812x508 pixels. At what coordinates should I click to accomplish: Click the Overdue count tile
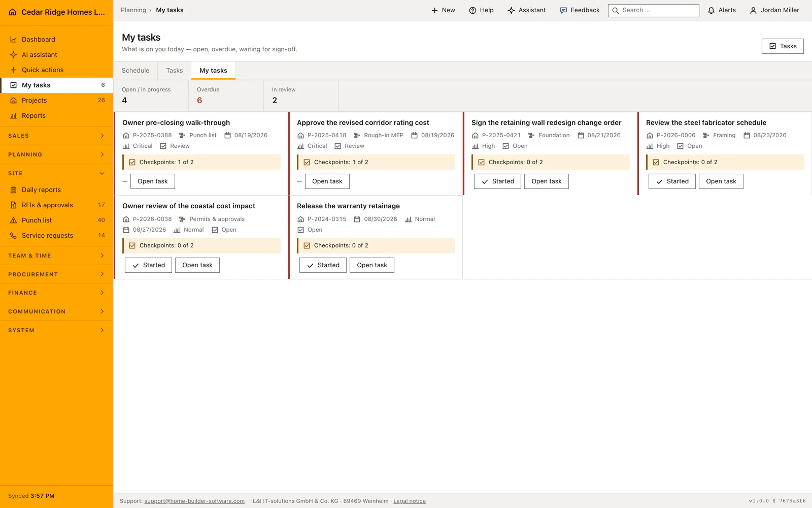coord(226,96)
